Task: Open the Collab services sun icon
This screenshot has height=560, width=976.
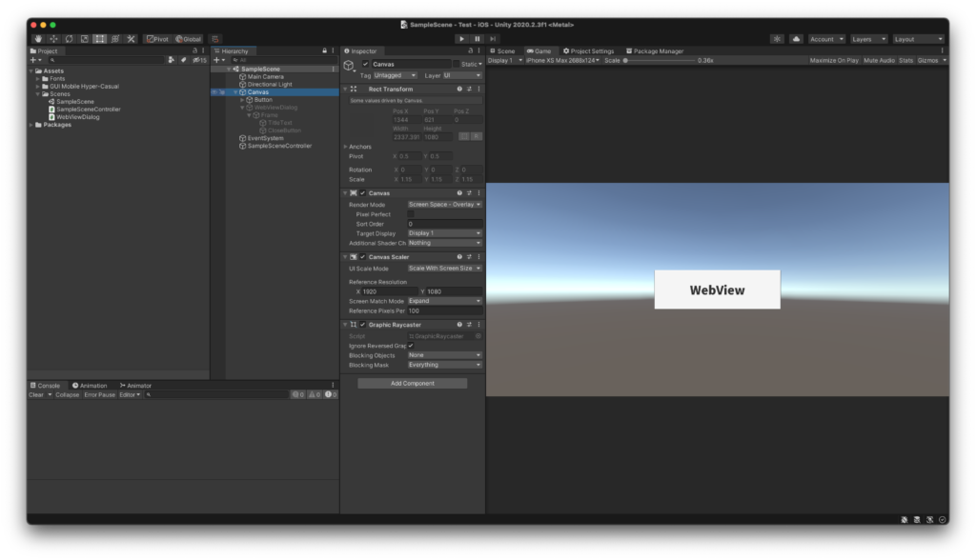Action: point(777,39)
